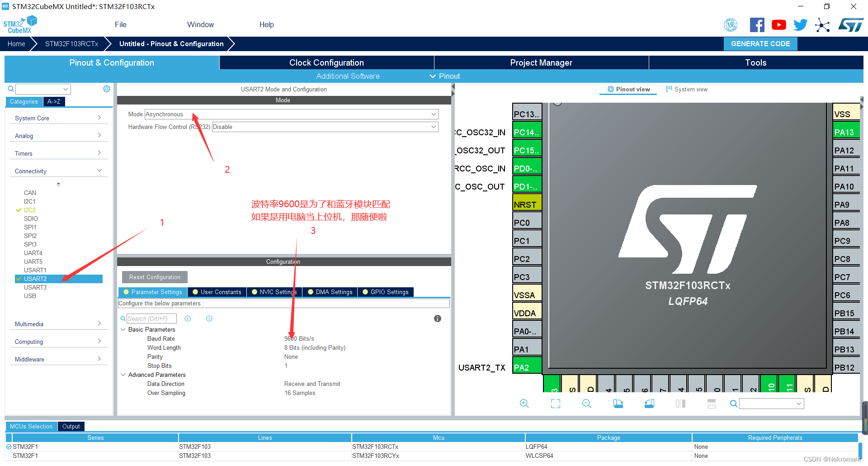This screenshot has height=466, width=868.
Task: Click the ST community network icon
Action: [x=822, y=25]
